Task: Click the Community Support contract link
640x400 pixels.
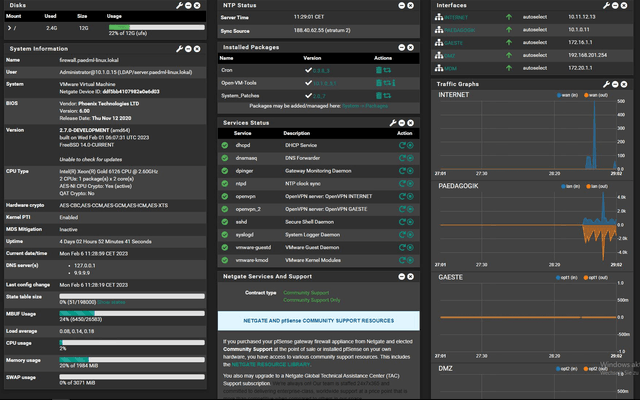Action: (306, 293)
